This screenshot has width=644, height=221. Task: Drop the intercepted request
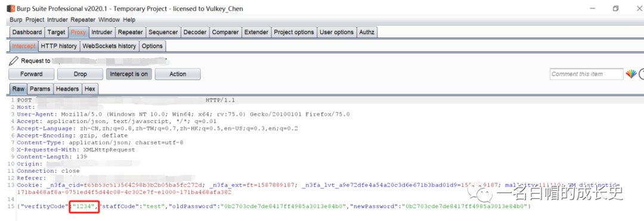(80, 74)
